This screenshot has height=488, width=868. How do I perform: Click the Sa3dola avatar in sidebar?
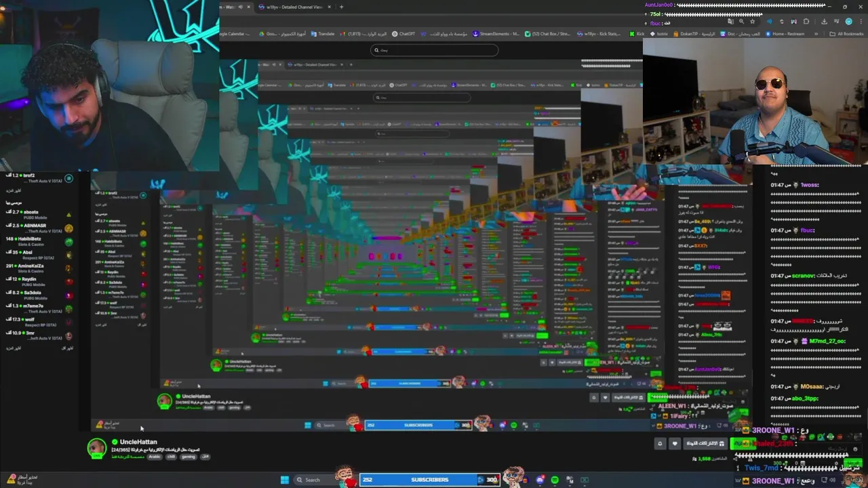tap(68, 296)
